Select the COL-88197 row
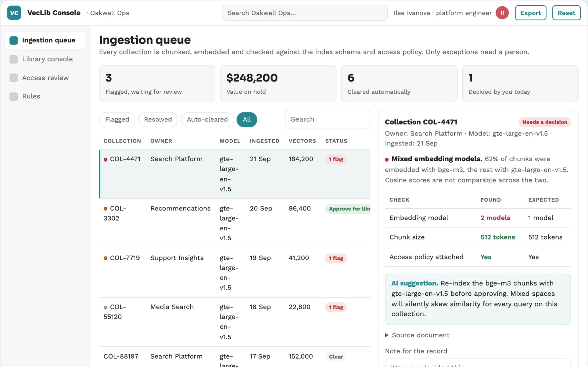 [235, 357]
